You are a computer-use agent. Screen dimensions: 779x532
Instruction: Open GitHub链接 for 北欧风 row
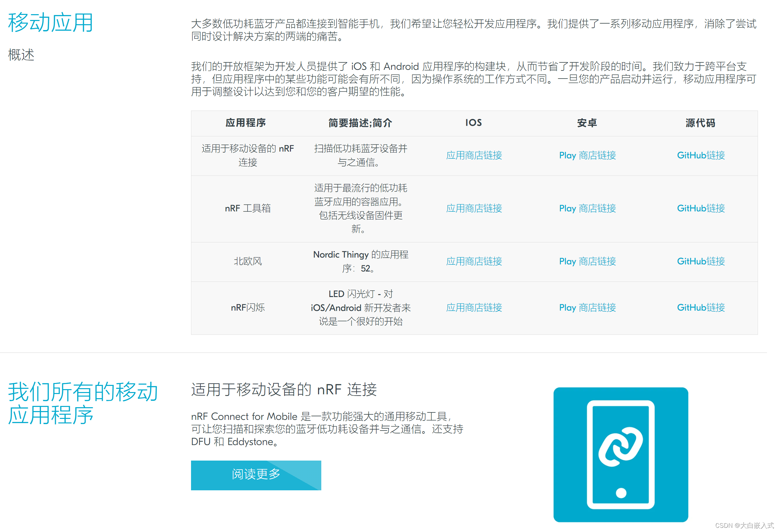[700, 261]
